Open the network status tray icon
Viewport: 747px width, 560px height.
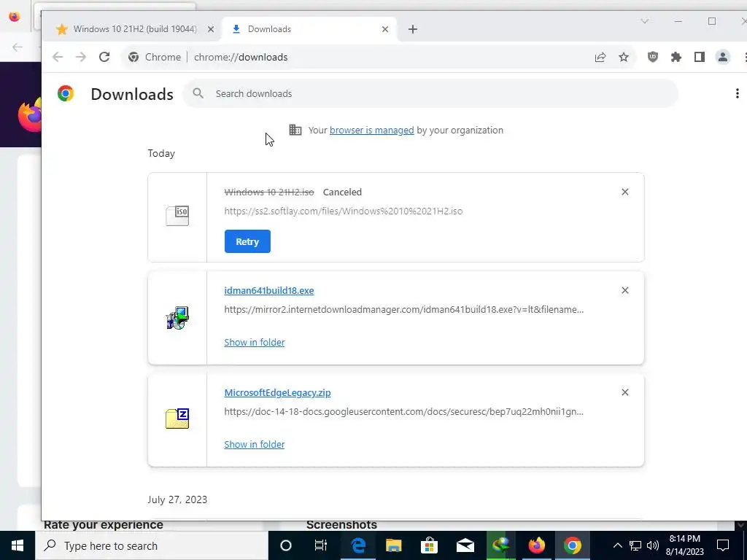pos(635,545)
